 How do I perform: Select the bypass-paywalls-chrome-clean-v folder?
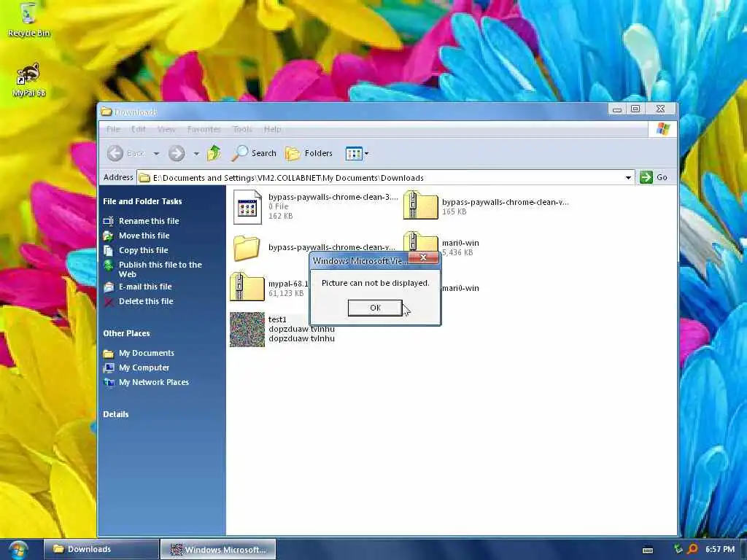click(x=314, y=248)
